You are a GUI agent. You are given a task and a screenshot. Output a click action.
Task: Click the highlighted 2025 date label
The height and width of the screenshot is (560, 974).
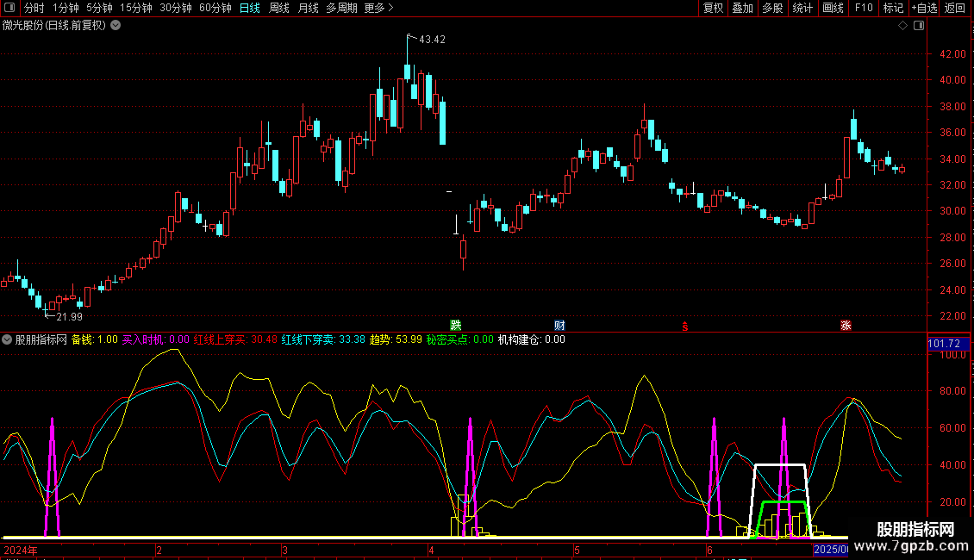831,550
